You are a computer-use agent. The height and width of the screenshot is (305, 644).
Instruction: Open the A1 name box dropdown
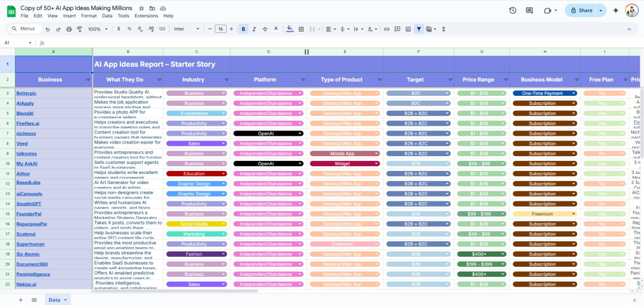(30, 43)
